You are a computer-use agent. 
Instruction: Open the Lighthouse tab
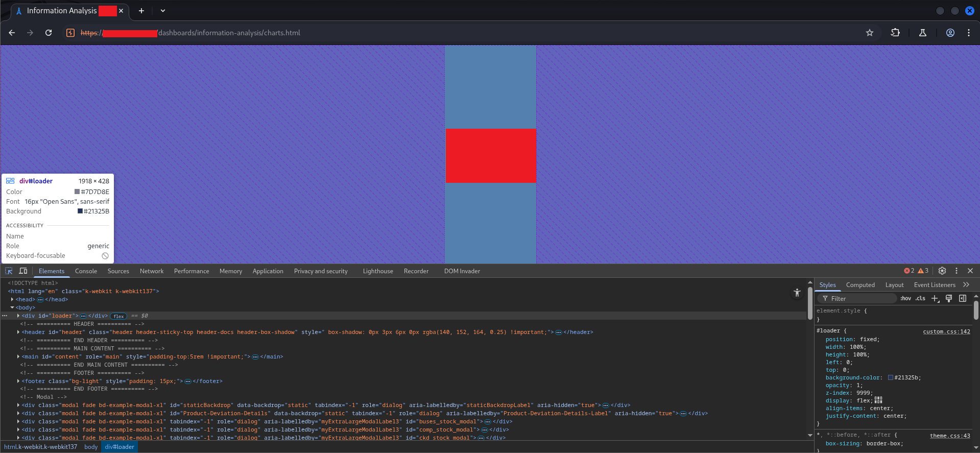[x=378, y=271]
